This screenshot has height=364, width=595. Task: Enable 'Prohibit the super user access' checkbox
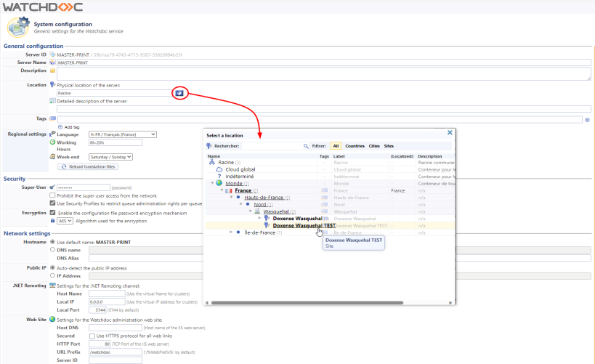pos(52,195)
